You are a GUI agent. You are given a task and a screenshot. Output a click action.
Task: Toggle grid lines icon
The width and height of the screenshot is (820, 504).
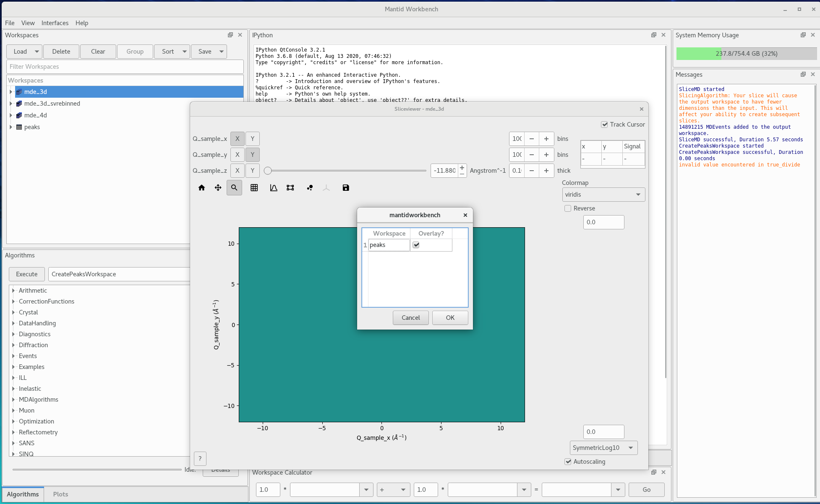tap(254, 188)
